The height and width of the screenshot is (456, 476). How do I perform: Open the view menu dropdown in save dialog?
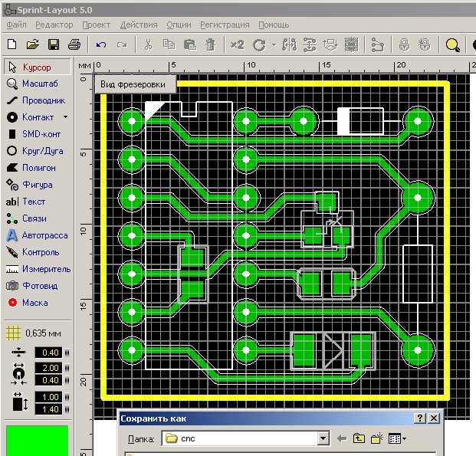point(397,438)
